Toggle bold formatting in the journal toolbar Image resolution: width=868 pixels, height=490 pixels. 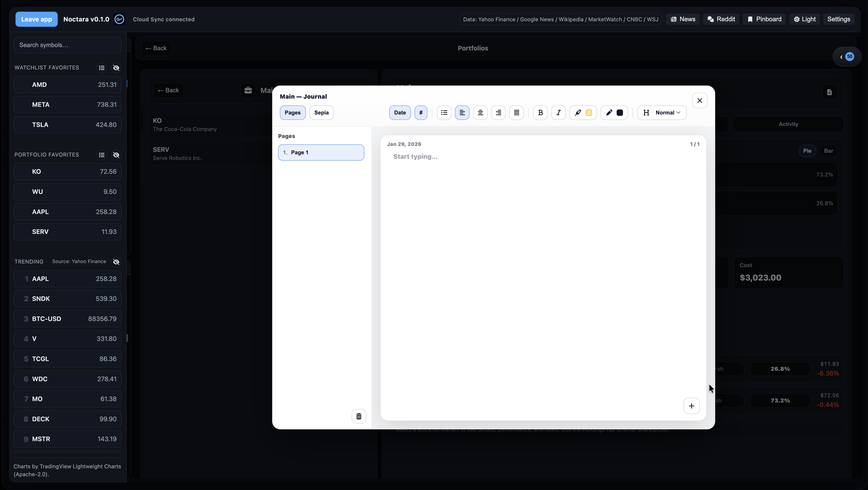coord(540,113)
